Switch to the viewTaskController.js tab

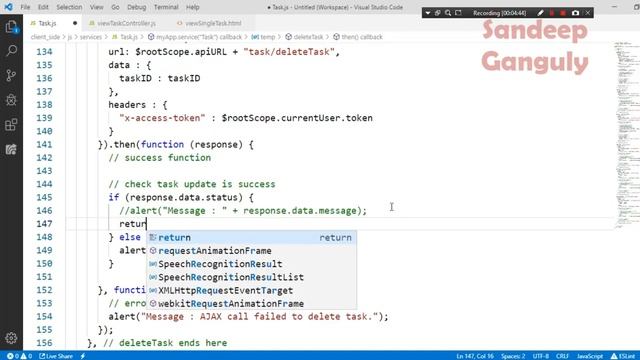(126, 23)
